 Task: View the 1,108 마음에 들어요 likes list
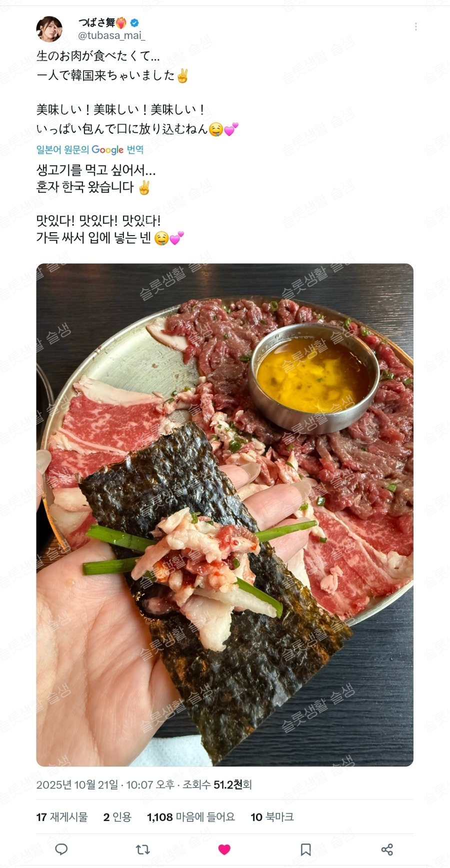tap(191, 817)
